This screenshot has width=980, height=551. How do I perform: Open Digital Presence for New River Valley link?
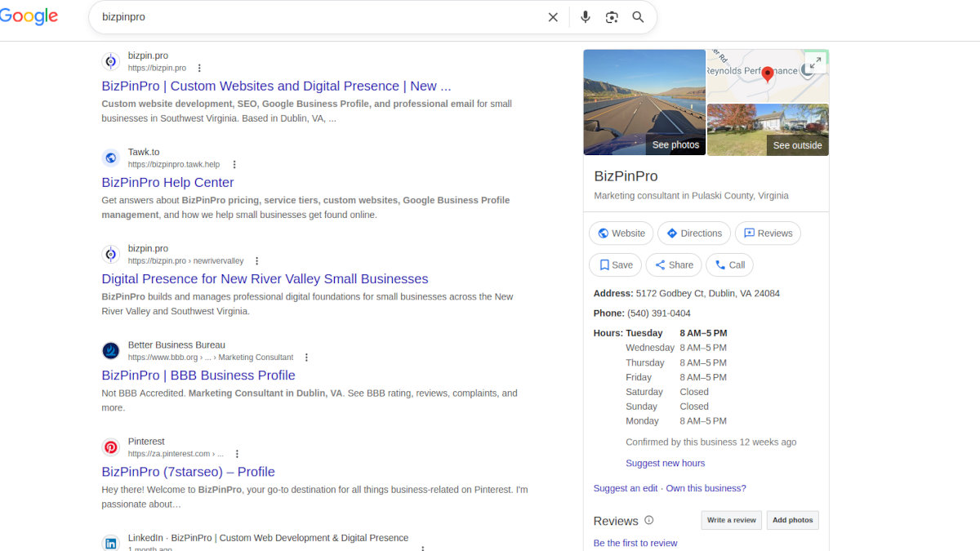[x=265, y=278]
